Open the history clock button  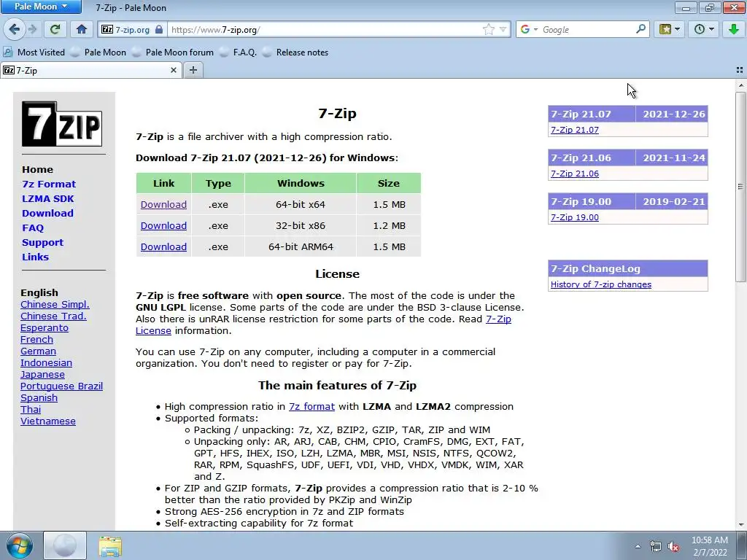pyautogui.click(x=704, y=29)
